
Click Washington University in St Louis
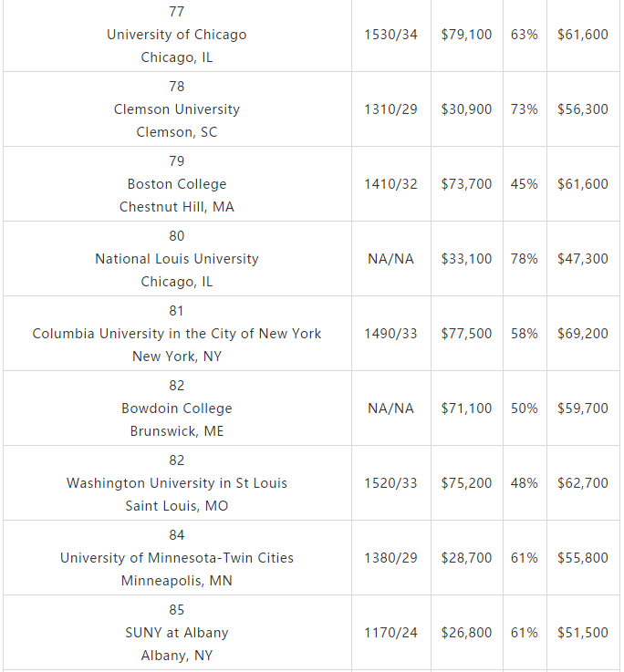[x=177, y=483]
